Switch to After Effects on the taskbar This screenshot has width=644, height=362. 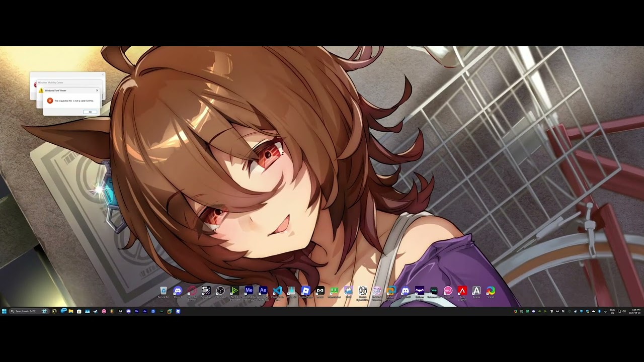coord(145,311)
